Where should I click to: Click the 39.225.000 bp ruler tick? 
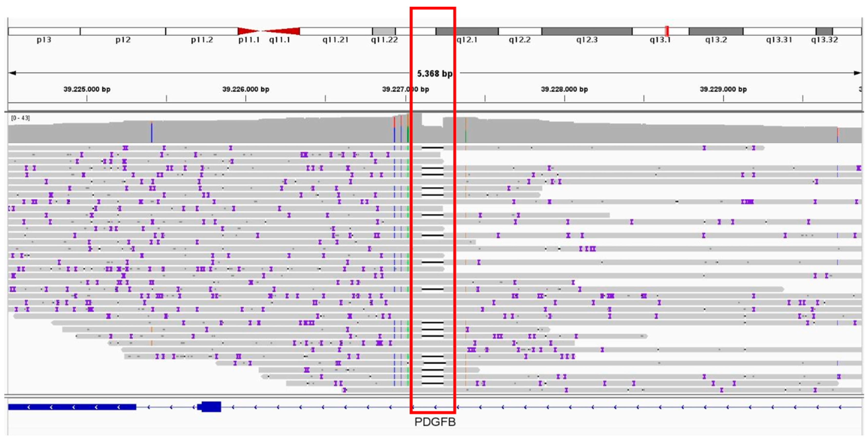coord(87,98)
